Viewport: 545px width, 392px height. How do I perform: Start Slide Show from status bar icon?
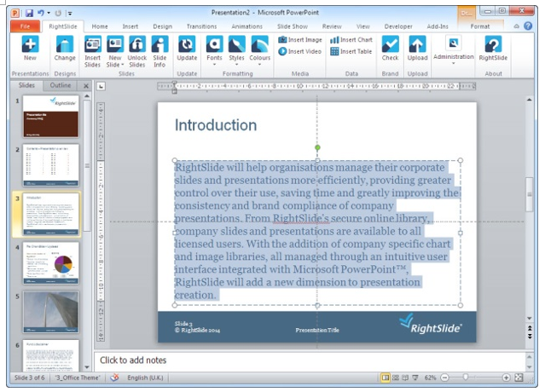pos(415,378)
